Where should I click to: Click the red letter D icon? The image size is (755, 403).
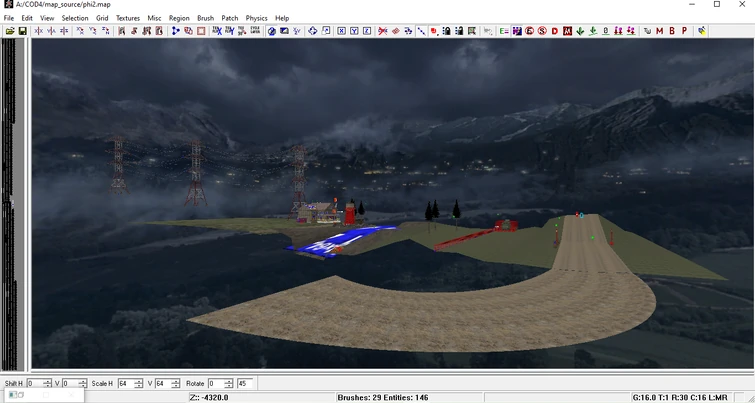[x=555, y=31]
